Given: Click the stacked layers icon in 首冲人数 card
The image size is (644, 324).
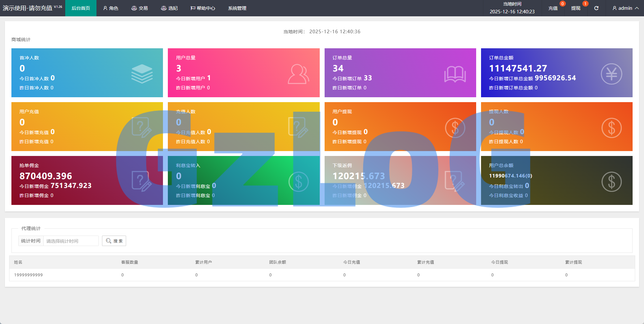Looking at the screenshot, I should pos(142,73).
